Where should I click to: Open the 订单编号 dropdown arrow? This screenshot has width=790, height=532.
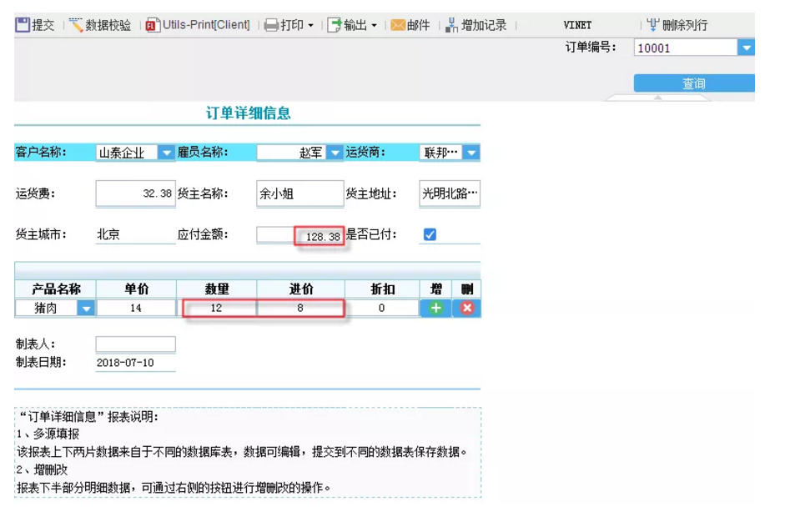click(x=746, y=48)
